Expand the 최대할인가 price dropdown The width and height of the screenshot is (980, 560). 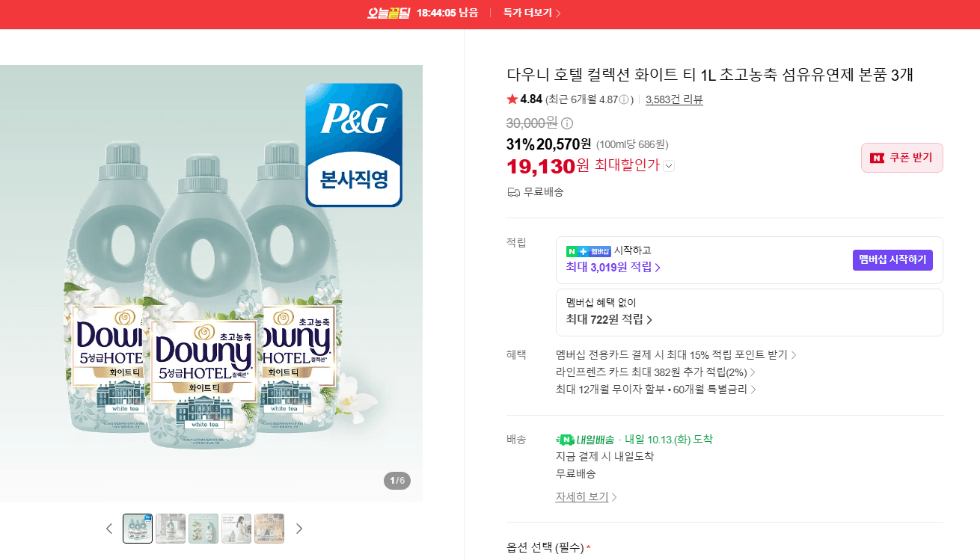click(x=669, y=166)
